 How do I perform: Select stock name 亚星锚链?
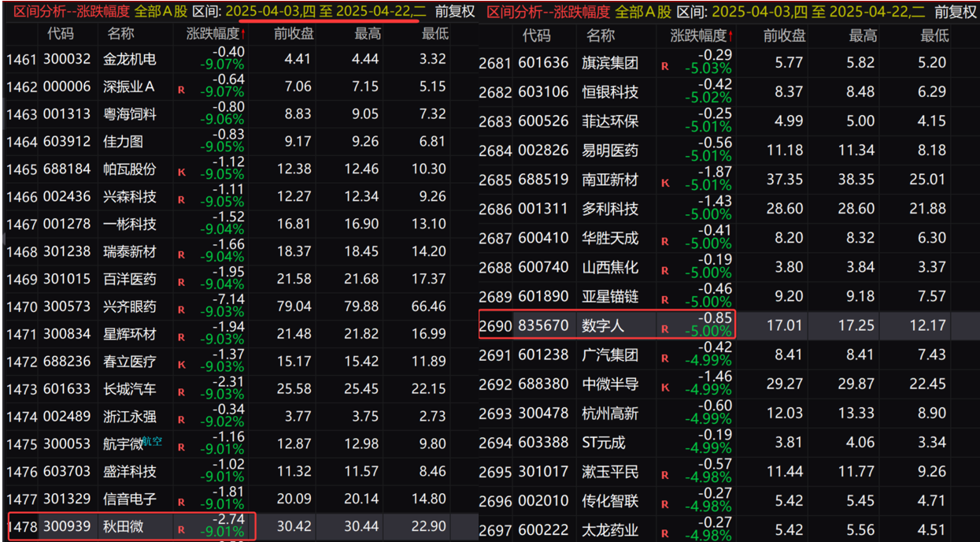[x=610, y=296]
